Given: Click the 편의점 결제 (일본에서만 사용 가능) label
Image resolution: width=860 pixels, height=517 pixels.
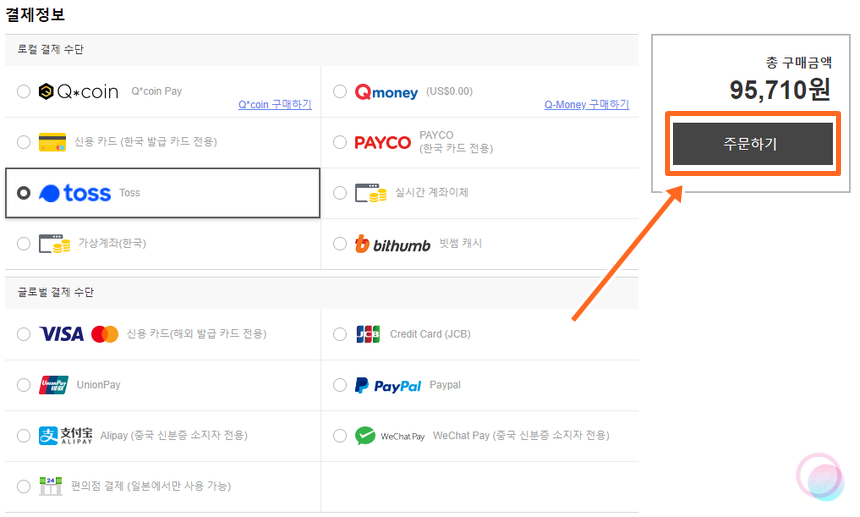Looking at the screenshot, I should [x=151, y=486].
